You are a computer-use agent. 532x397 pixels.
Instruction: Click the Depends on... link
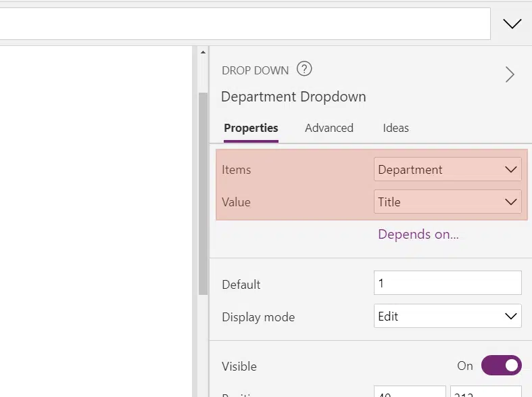(x=418, y=234)
